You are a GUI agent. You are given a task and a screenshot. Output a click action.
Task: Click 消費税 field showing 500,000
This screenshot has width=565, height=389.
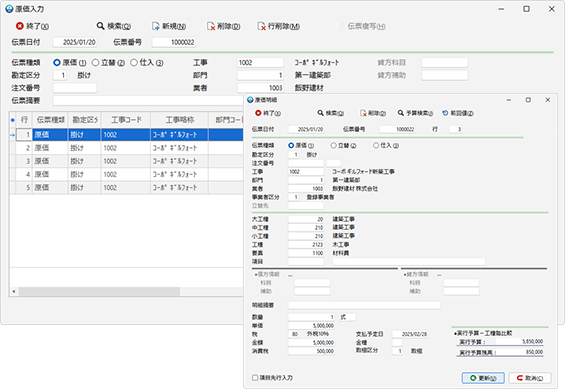tap(311, 351)
